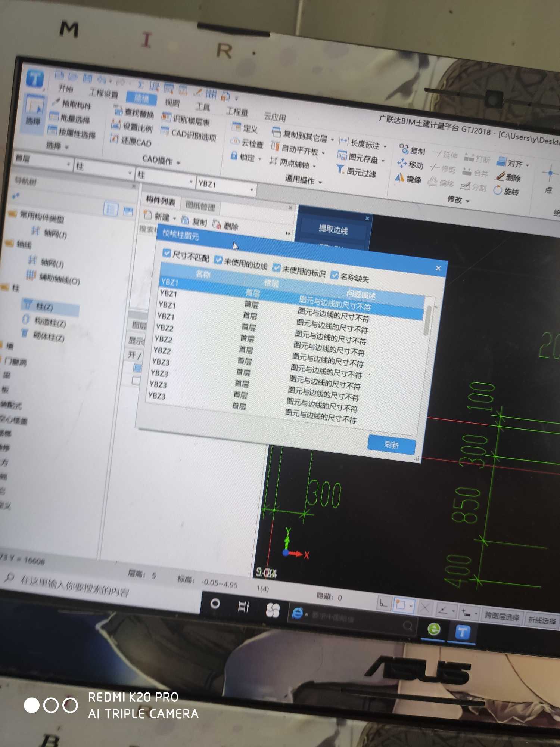Click 两点辅轴 auxiliary axis tool
The width and height of the screenshot is (560, 747).
[x=289, y=163]
